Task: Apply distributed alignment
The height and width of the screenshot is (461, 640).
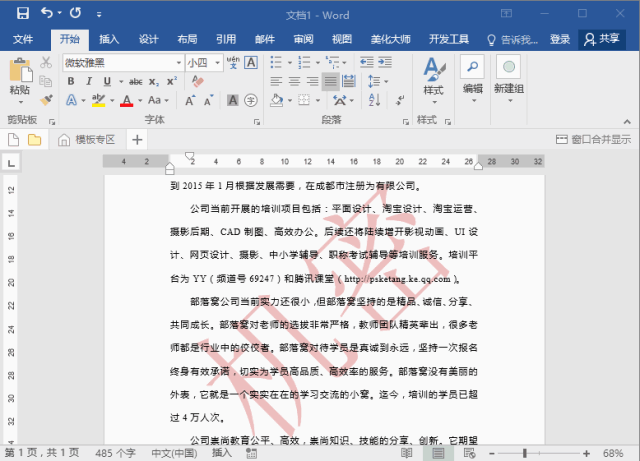Action: pos(349,81)
